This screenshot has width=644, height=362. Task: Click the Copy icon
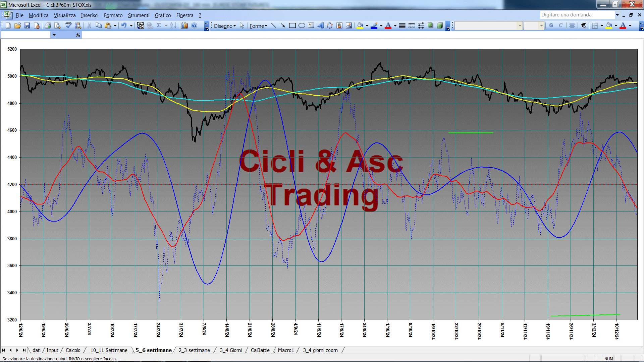pos(99,25)
